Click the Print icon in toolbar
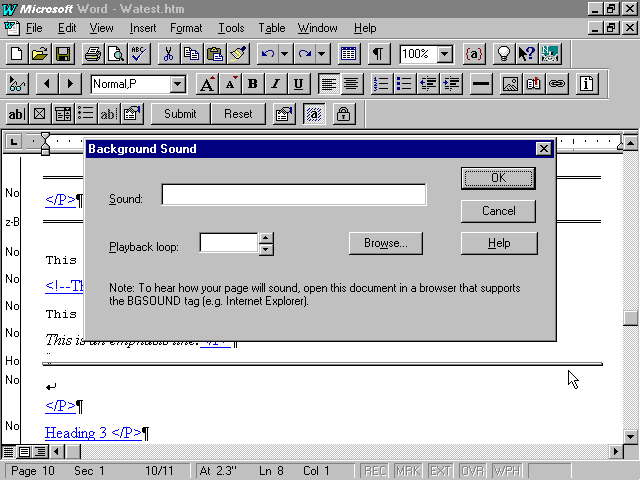The height and width of the screenshot is (480, 640). click(92, 54)
